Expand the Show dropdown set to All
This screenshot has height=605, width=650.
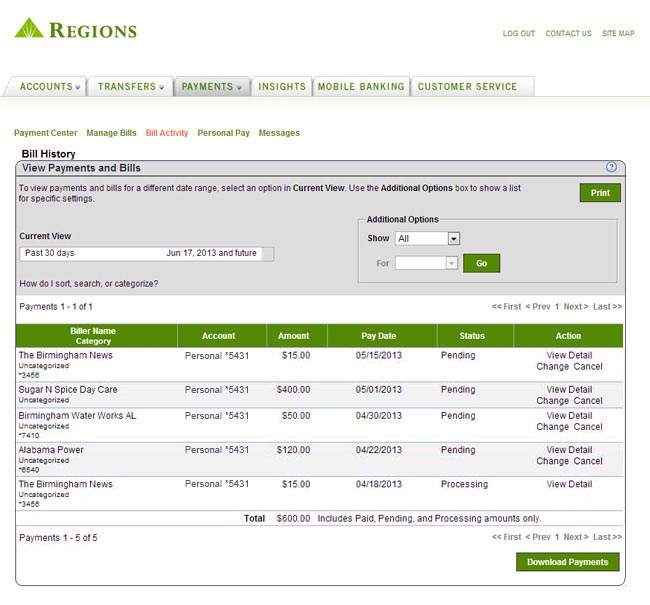(x=427, y=238)
